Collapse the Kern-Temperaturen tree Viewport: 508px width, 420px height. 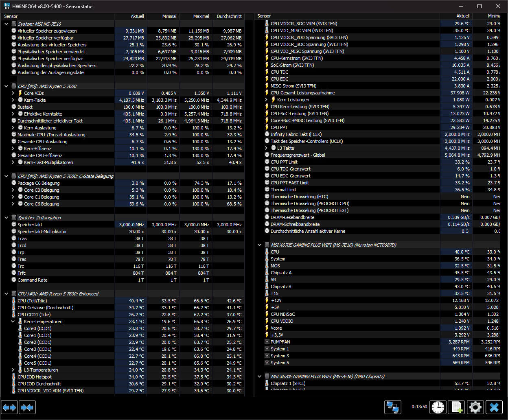pos(13,322)
